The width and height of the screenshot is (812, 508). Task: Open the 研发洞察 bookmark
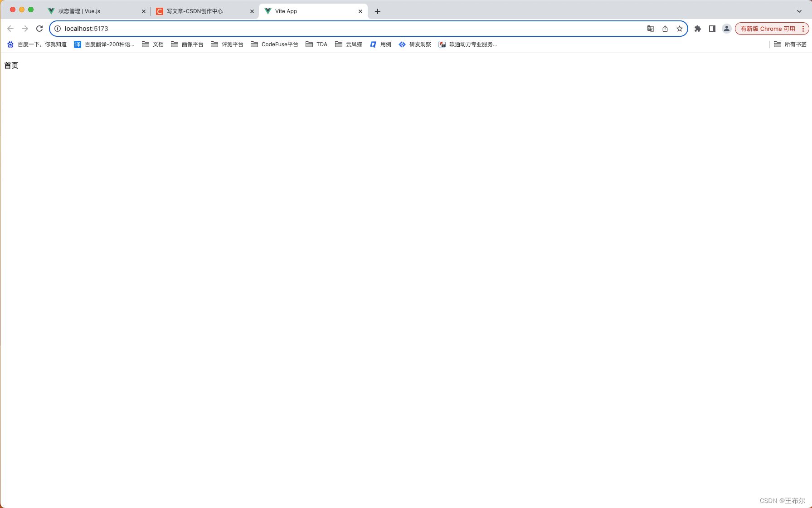point(415,44)
